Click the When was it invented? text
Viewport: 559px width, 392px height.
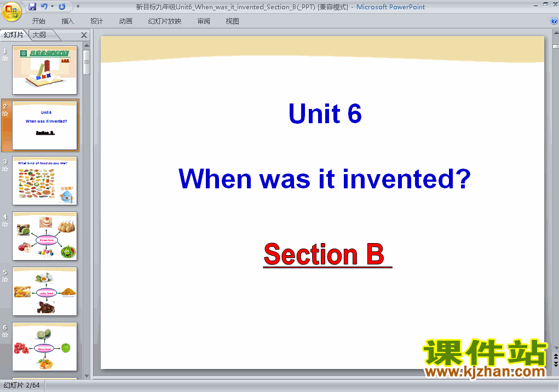(x=325, y=178)
